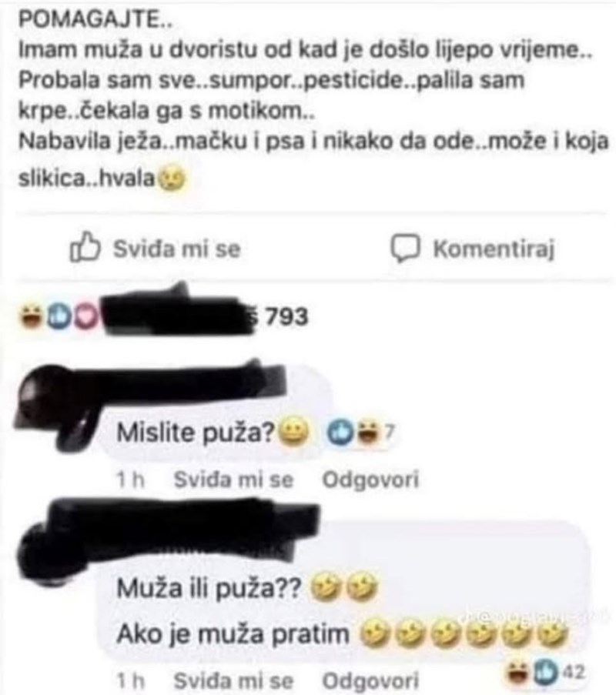Click the thumbs-up icon beside Sviđa mi se
This screenshot has height=695, width=616.
pos(85,247)
